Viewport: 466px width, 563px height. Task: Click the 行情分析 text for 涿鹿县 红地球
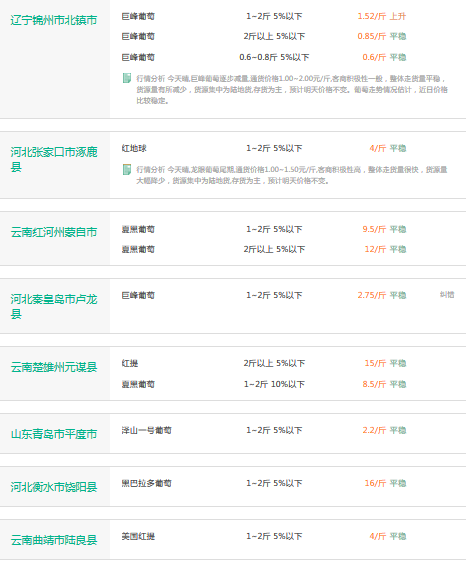(x=150, y=169)
